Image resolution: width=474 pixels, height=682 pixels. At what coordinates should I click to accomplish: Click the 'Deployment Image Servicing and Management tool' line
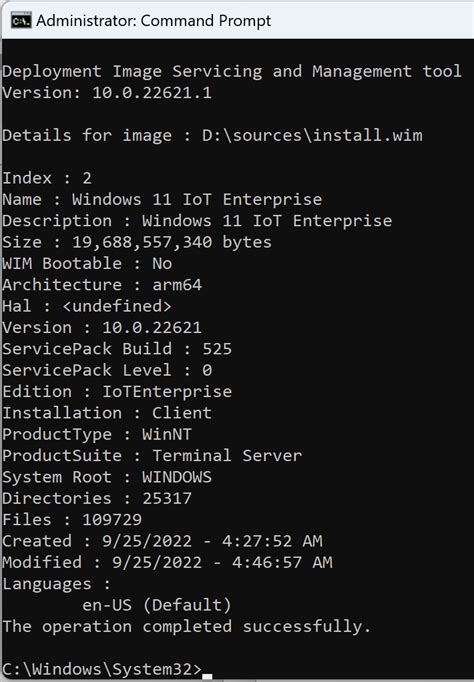(232, 71)
